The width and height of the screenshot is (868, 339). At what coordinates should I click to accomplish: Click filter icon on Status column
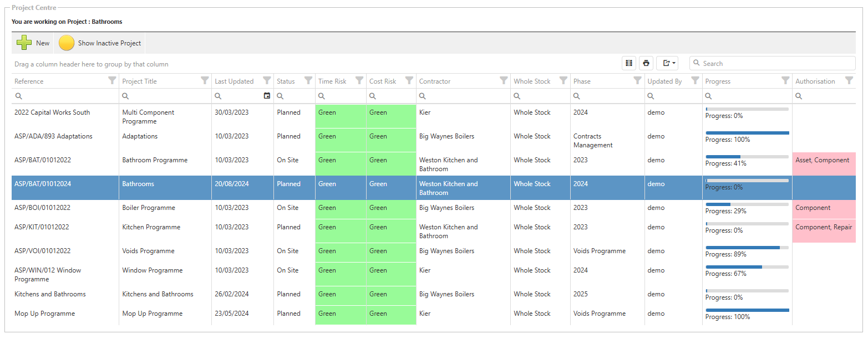[x=308, y=80]
